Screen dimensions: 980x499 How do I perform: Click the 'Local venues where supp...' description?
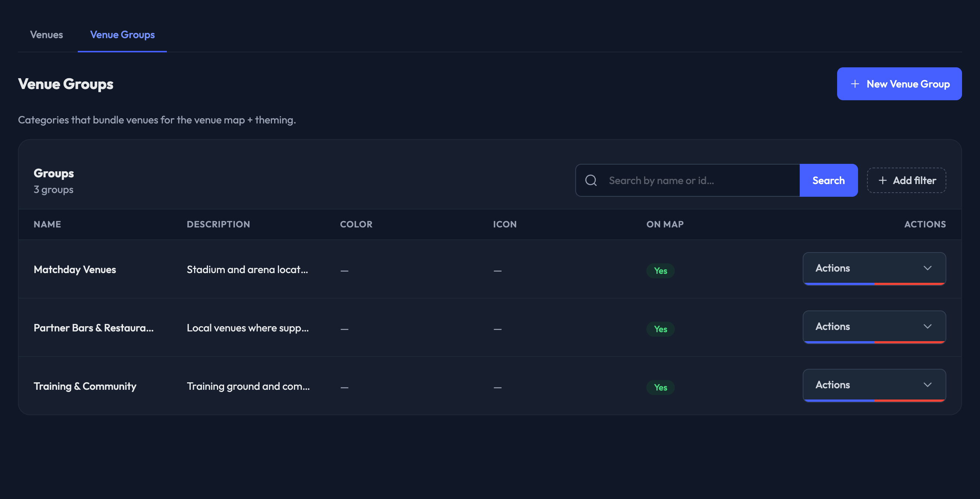coord(248,328)
